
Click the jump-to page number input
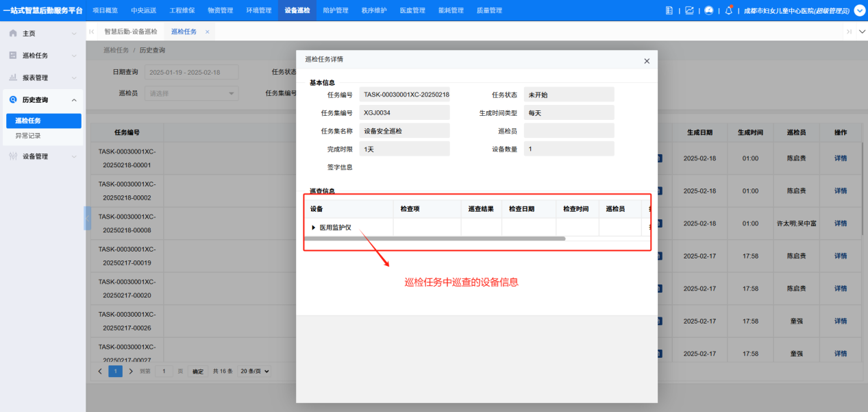pyautogui.click(x=164, y=371)
